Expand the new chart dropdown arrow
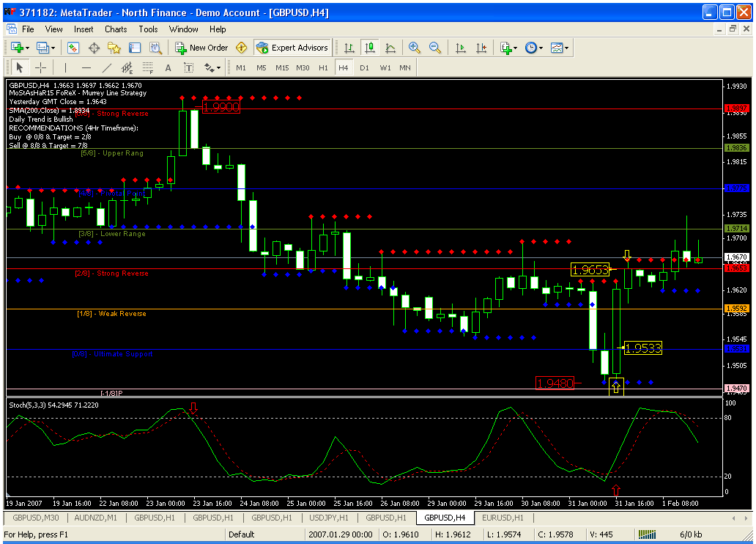 28,48
